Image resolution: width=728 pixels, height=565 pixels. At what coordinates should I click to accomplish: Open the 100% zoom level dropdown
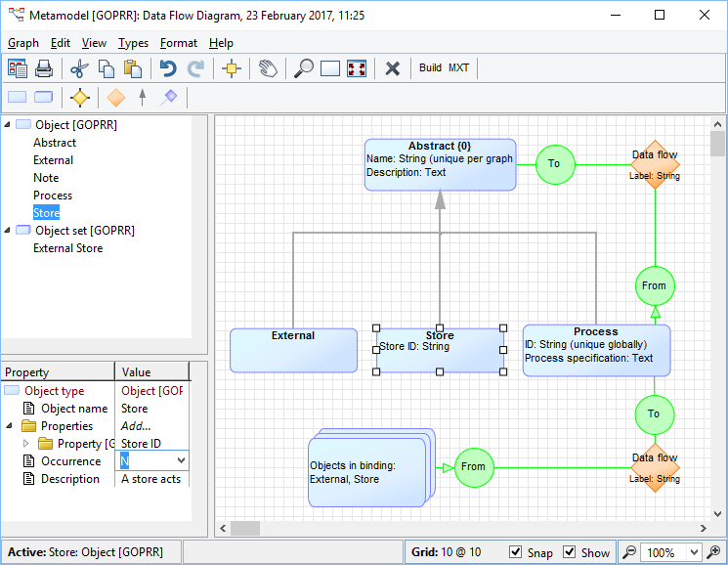pos(694,552)
